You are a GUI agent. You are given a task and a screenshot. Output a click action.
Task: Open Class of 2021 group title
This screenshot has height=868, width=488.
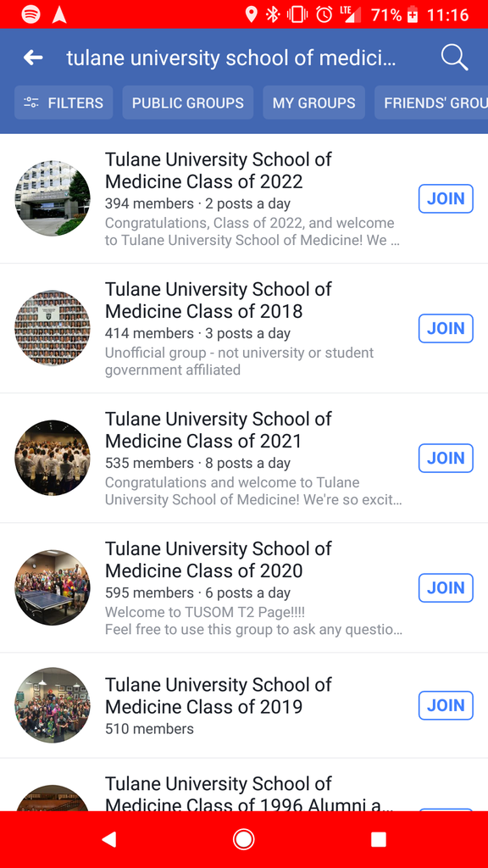tap(218, 430)
